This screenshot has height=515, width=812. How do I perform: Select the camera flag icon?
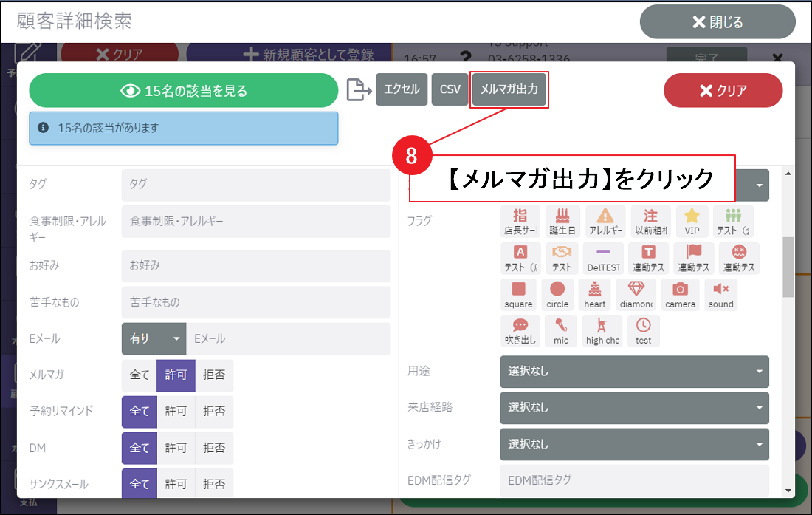coord(680,294)
